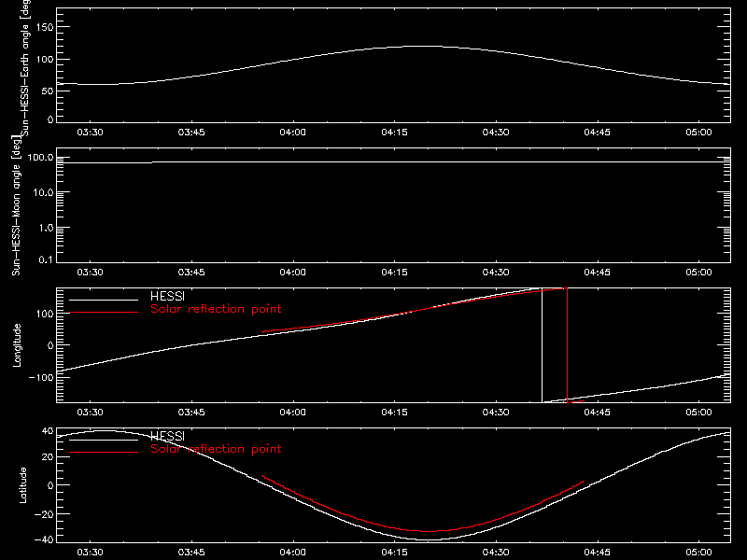Select the Longitude axis title

pyautogui.click(x=17, y=345)
